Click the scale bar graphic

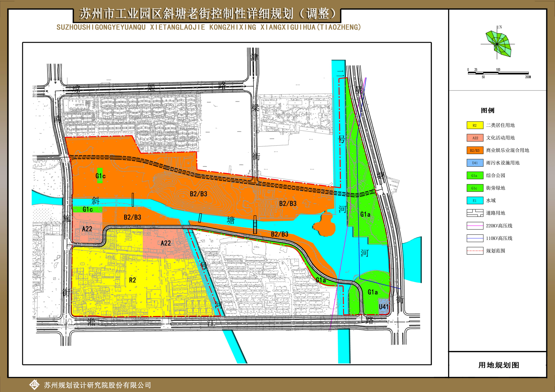498,73
